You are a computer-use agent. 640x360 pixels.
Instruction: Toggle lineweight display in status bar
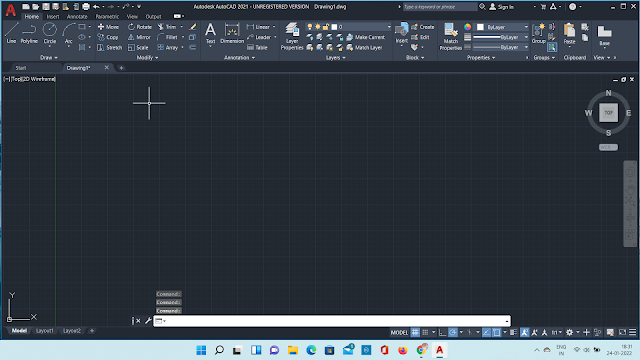513,332
